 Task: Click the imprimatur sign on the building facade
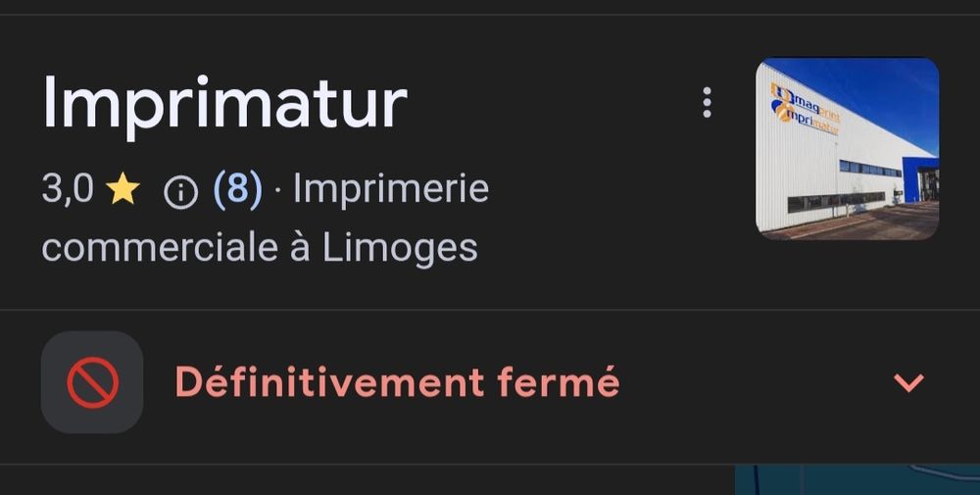coord(807,118)
